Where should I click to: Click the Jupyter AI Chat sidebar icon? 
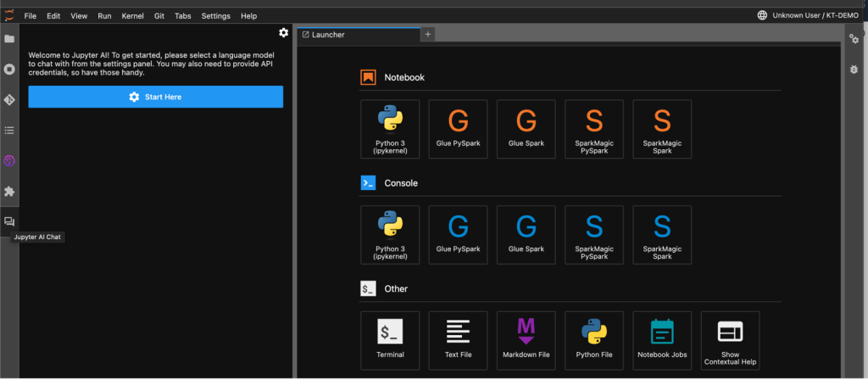tap(9, 221)
